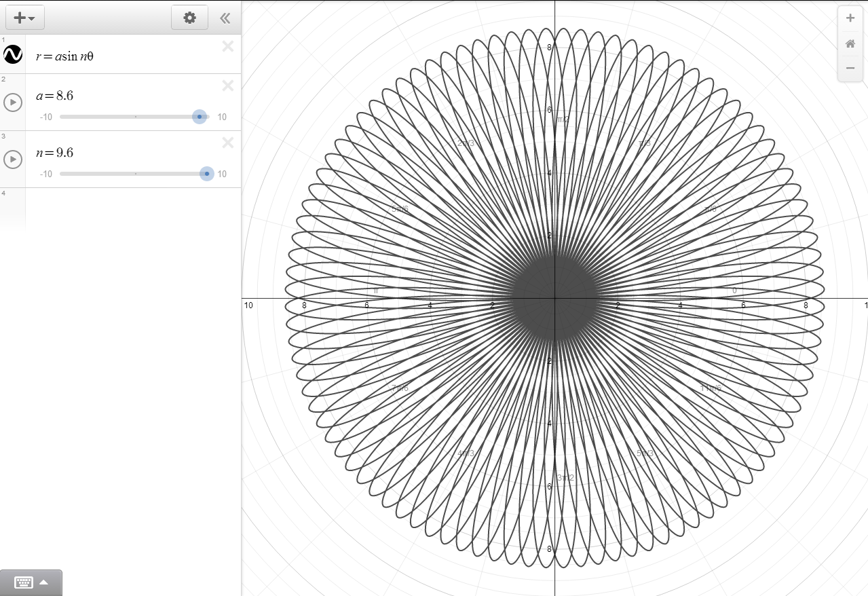868x596 pixels.
Task: Click the n slider handle
Action: [207, 174]
